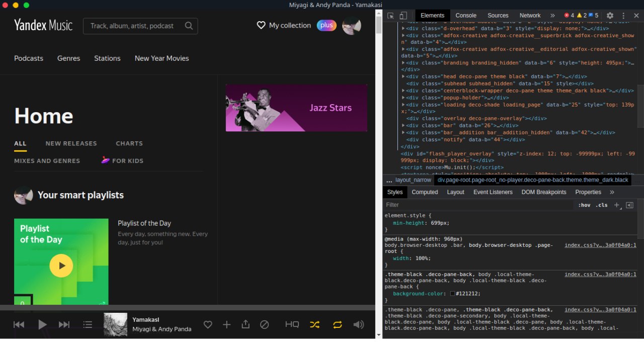Viewport: 644px width, 350px height.
Task: Select layout_narrow breadcrumb
Action: click(x=413, y=180)
